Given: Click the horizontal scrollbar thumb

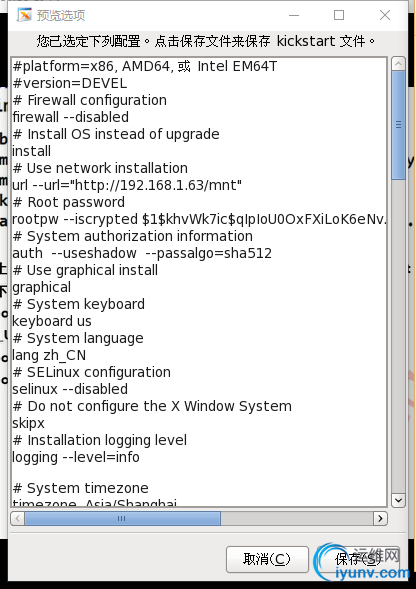Looking at the screenshot, I should coord(123,518).
